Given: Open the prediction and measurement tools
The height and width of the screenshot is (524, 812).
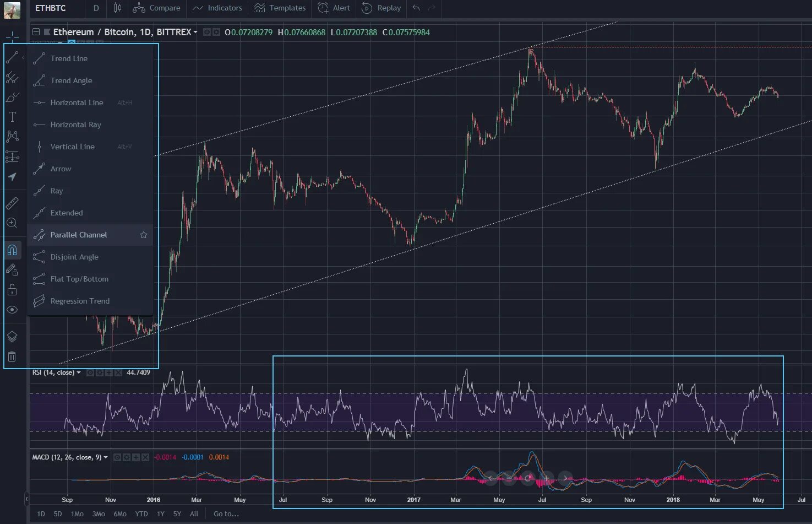Looking at the screenshot, I should pos(12,157).
